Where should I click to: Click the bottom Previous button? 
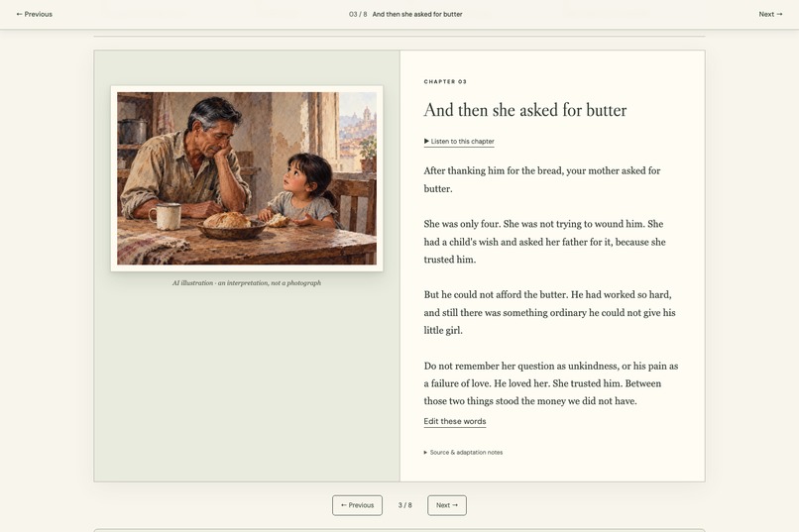pos(357,505)
